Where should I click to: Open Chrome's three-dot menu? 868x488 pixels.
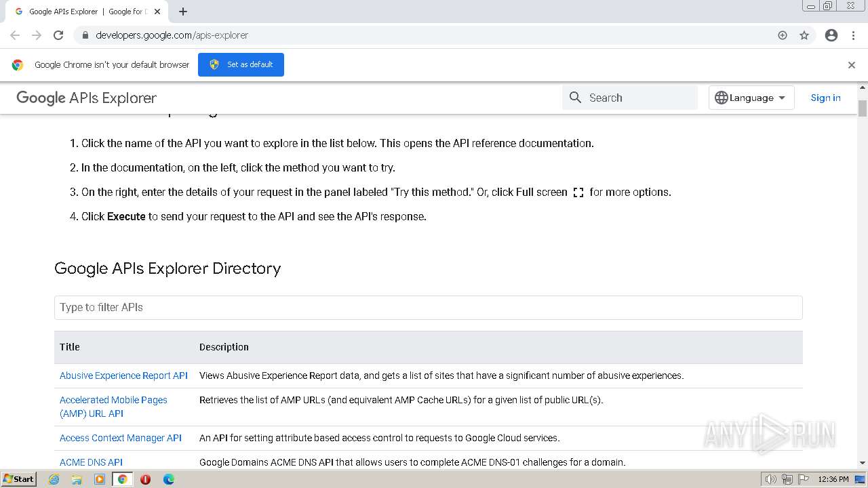(x=853, y=35)
